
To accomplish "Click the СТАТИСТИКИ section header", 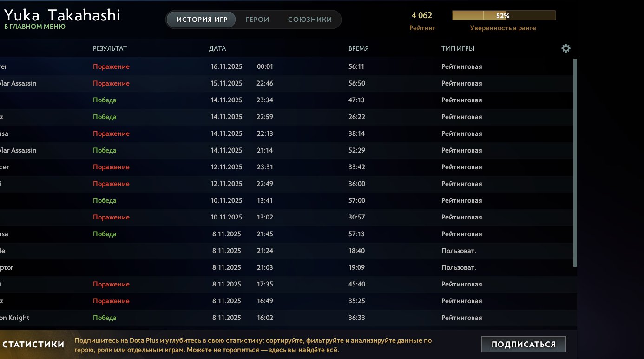I will click(x=33, y=344).
